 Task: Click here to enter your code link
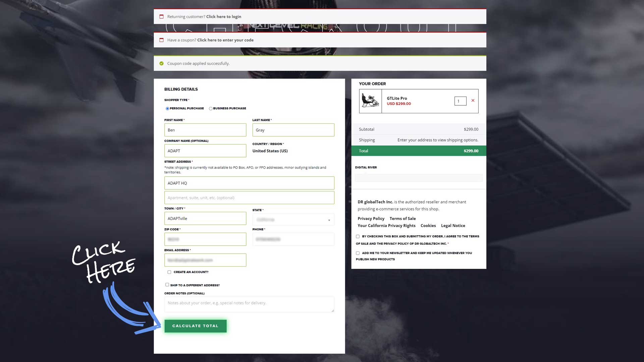(x=225, y=40)
